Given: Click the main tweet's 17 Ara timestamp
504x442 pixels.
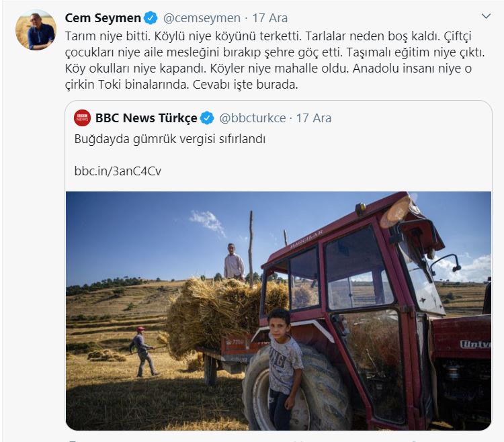Looking at the screenshot, I should [269, 18].
